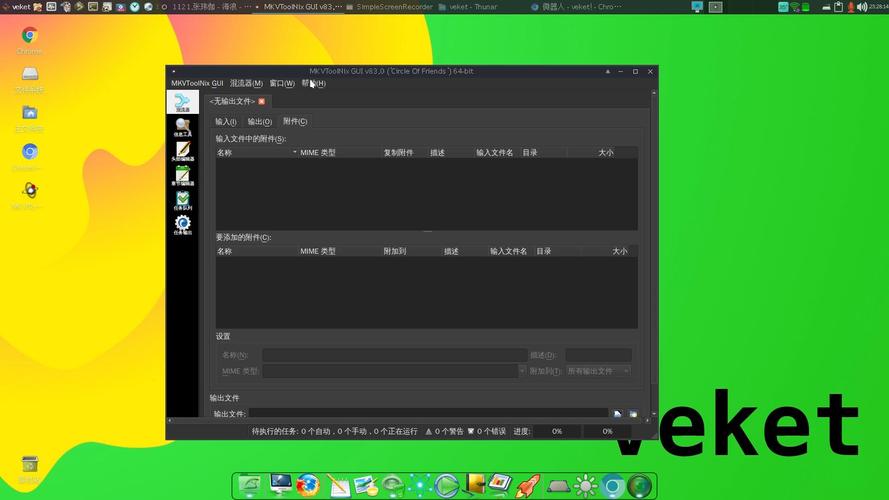This screenshot has height=500, width=889.
Task: Open the trash icon on the desktop
Action: tap(29, 468)
